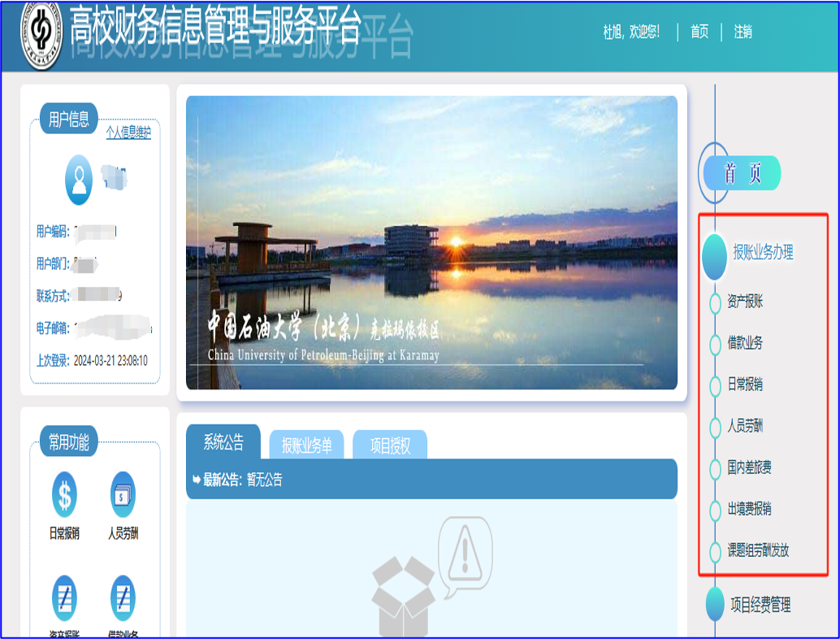
Task: Collapse the 报账业务办理 menu section
Action: pyautogui.click(x=762, y=252)
